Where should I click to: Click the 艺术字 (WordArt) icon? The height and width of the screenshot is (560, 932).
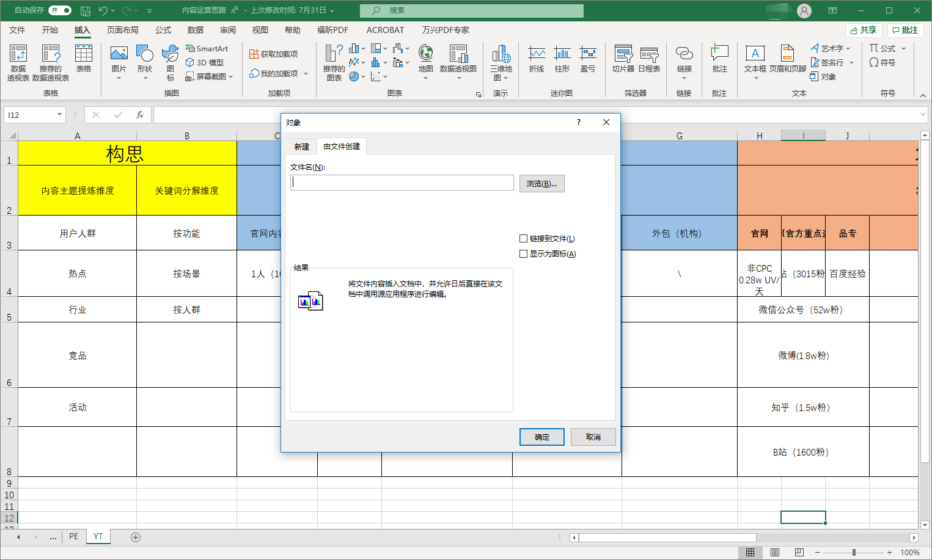[829, 48]
